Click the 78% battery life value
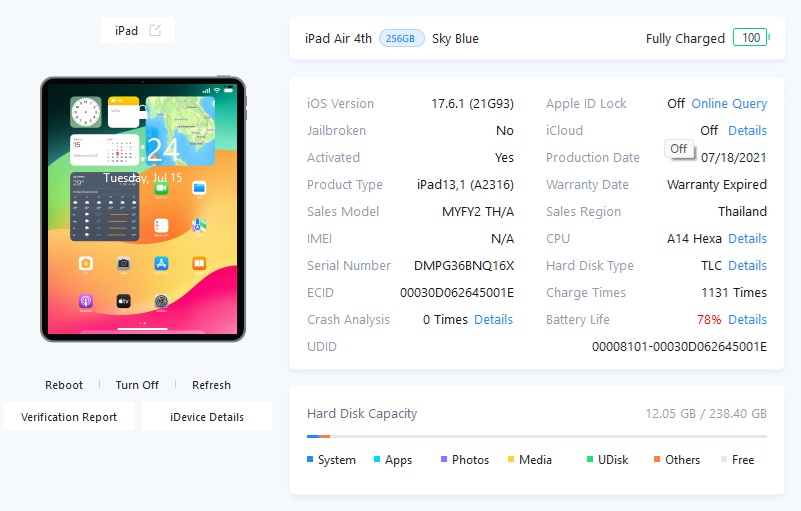 click(x=709, y=320)
